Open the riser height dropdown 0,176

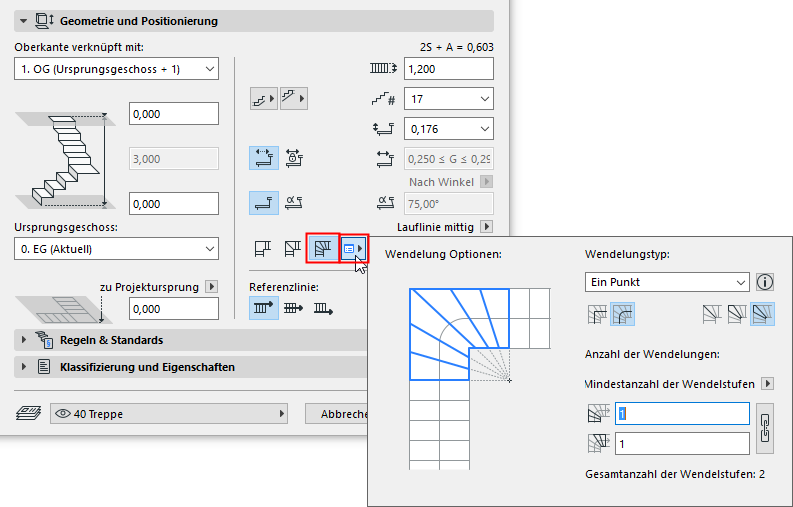pyautogui.click(x=449, y=129)
